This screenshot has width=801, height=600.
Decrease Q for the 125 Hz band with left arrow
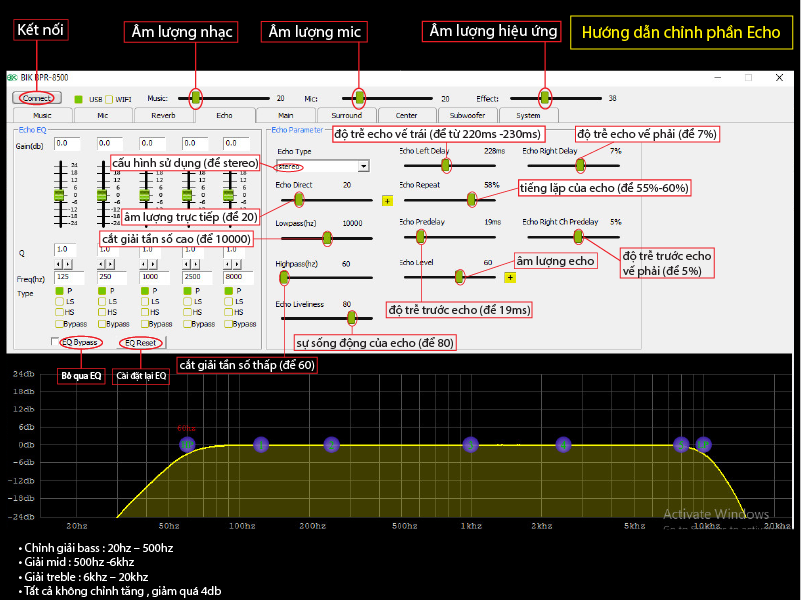tap(58, 264)
